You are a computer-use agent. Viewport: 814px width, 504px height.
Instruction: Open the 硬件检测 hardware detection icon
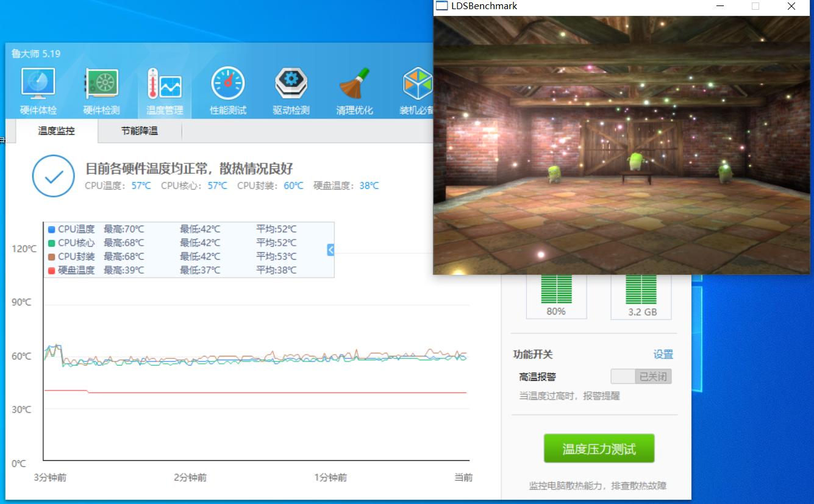(x=101, y=83)
